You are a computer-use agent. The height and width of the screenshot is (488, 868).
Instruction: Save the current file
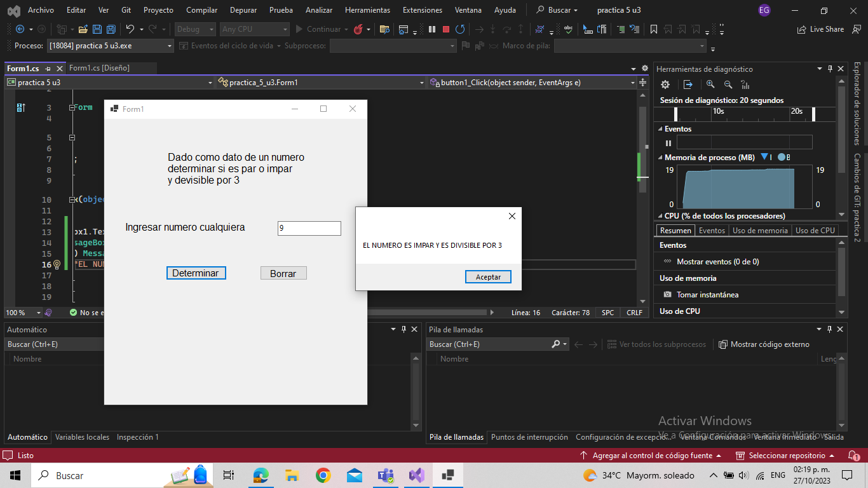click(97, 29)
